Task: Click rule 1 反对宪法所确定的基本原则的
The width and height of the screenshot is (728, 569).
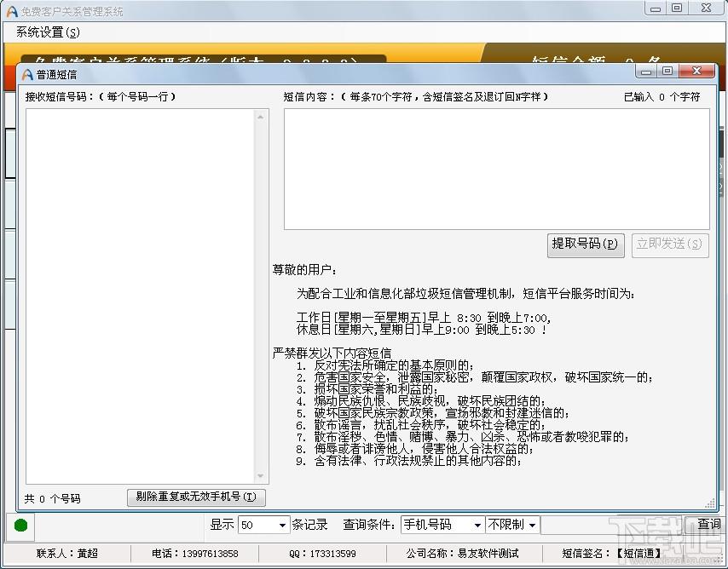Action: pyautogui.click(x=385, y=365)
